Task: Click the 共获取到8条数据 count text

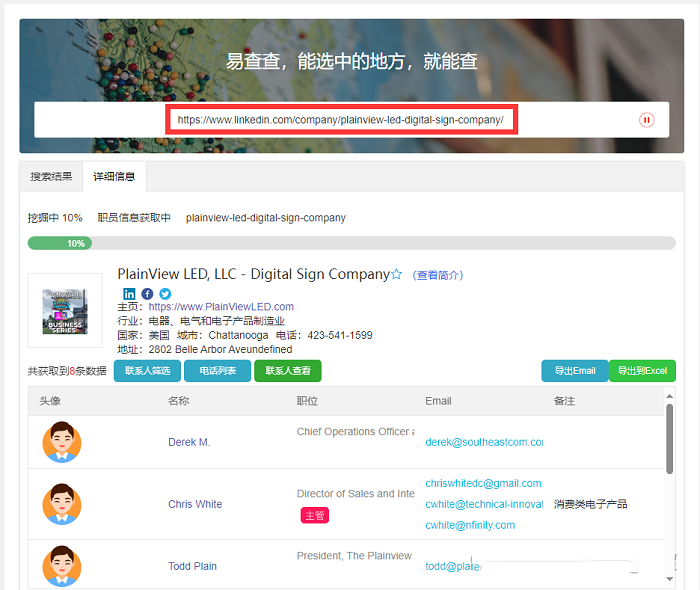Action: 67,371
